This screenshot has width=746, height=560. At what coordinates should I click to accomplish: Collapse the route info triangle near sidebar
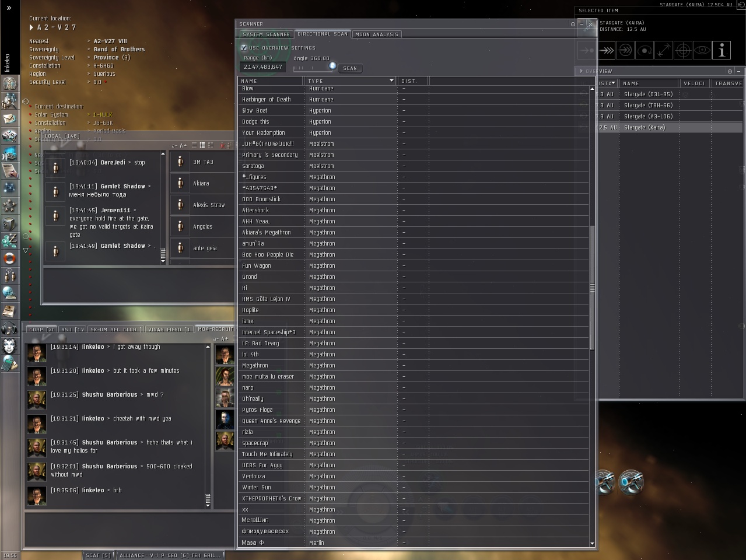coord(26,250)
